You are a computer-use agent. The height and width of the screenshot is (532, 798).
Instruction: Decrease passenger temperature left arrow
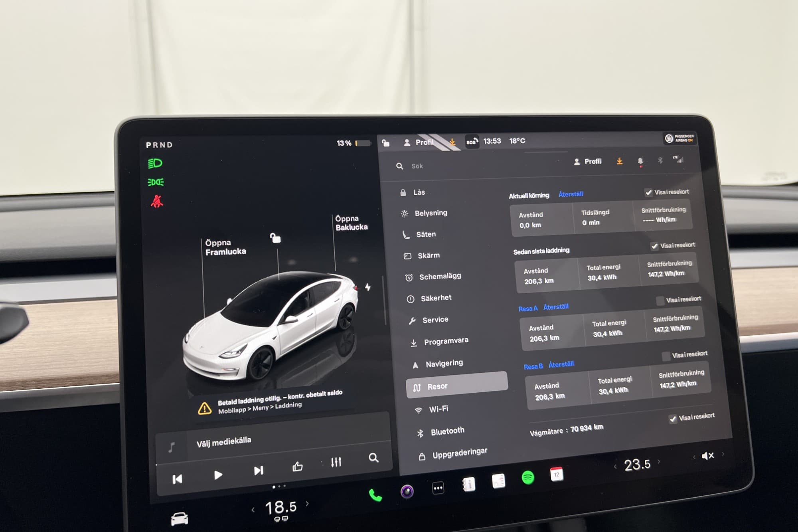(x=615, y=466)
